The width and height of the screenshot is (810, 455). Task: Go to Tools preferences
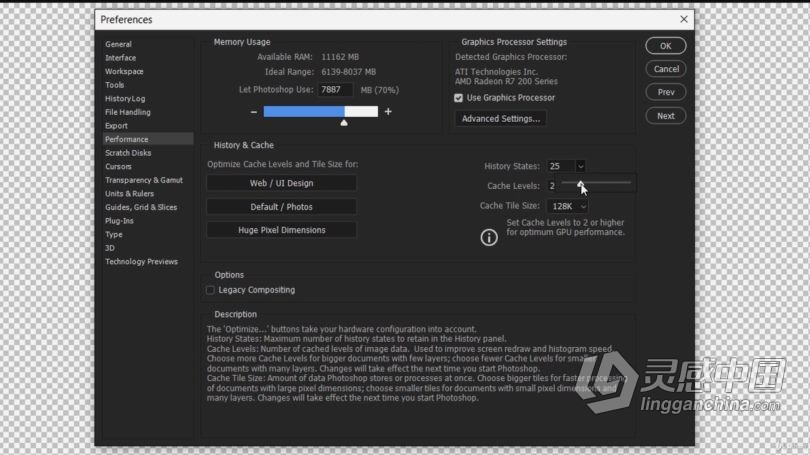(115, 85)
